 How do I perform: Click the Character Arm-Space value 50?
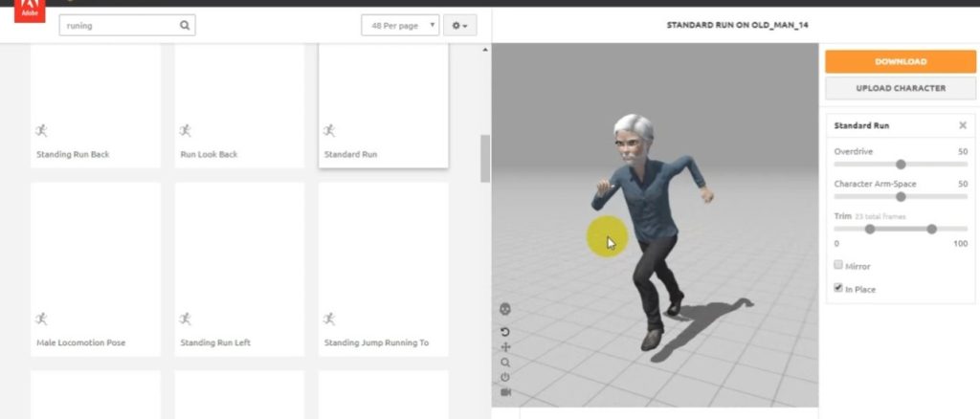[963, 185]
